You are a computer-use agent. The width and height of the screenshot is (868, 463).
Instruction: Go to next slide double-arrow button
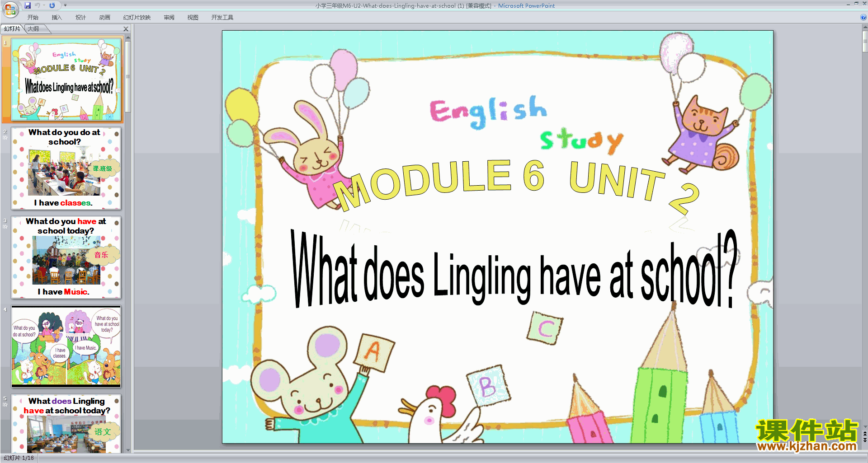click(865, 440)
